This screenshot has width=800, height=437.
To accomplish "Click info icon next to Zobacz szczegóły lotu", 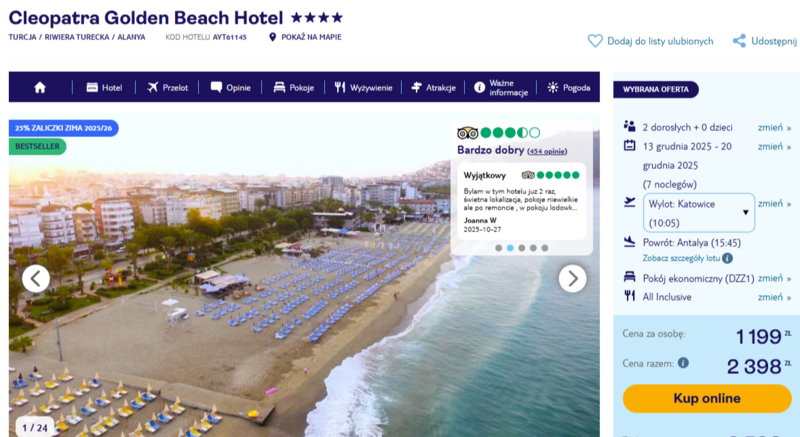I will click(x=727, y=258).
